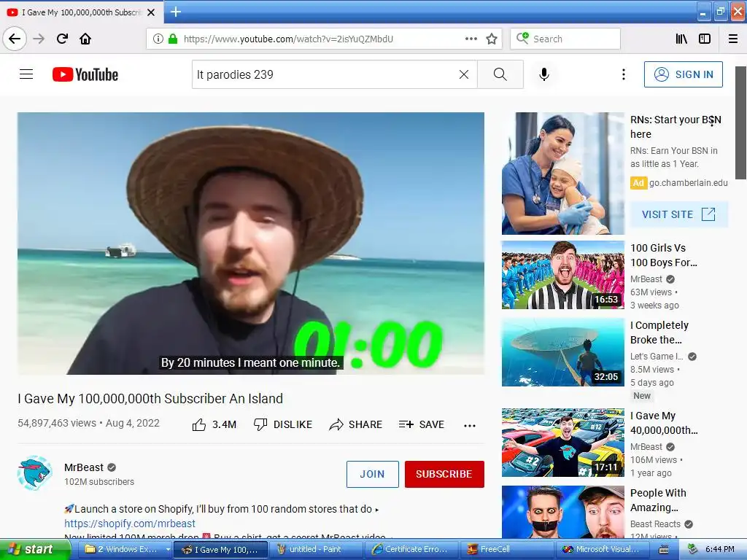Viewport: 747px width, 560px height.
Task: Switch to FreeCell in taskbar
Action: pyautogui.click(x=506, y=550)
